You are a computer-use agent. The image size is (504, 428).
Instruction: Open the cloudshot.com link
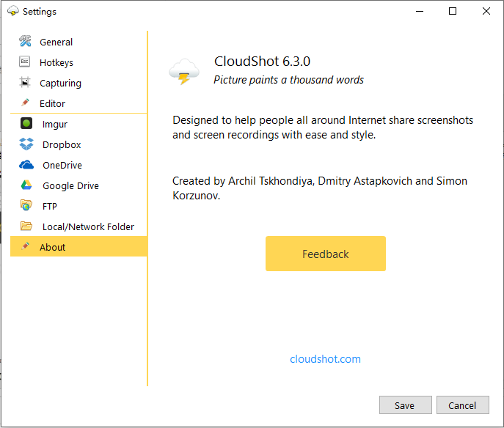click(x=325, y=359)
